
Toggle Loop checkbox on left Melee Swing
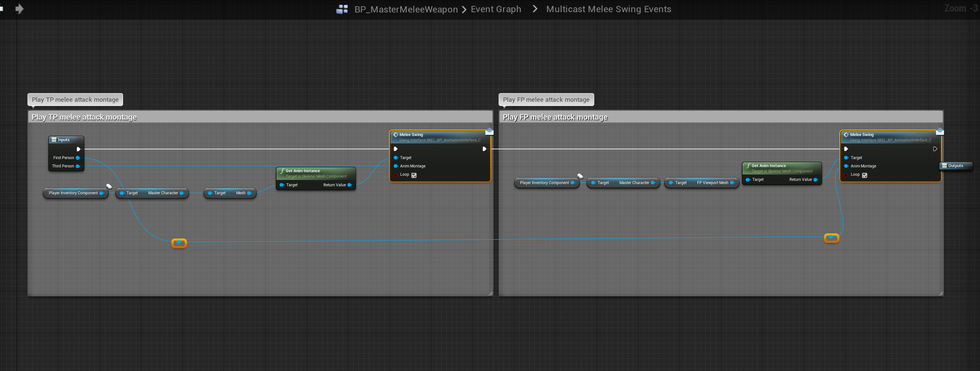tap(414, 175)
